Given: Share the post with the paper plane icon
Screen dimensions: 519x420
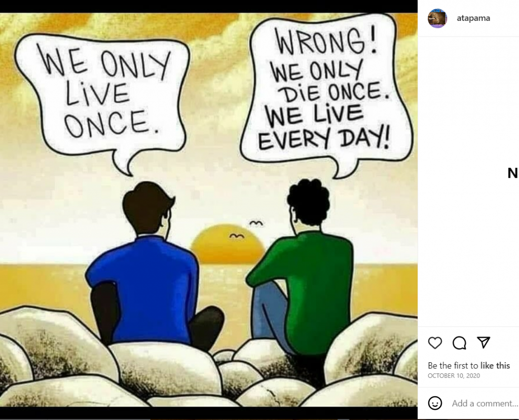Looking at the screenshot, I should click(x=484, y=342).
